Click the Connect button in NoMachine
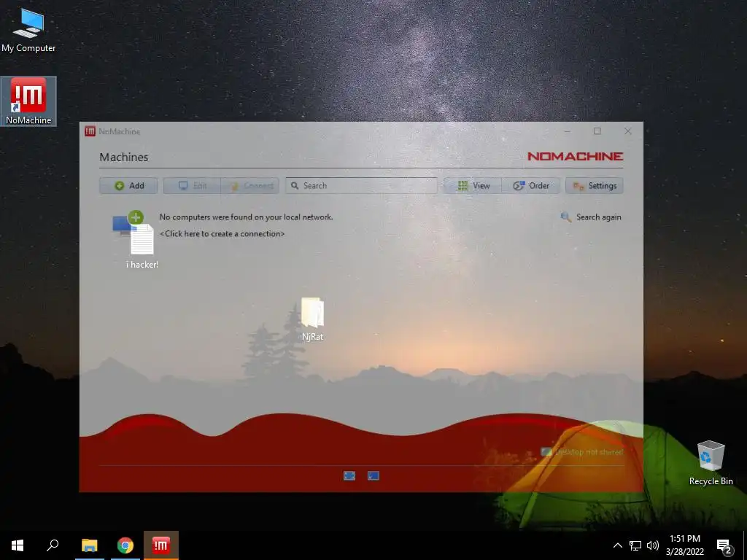This screenshot has height=560, width=747. tap(250, 186)
